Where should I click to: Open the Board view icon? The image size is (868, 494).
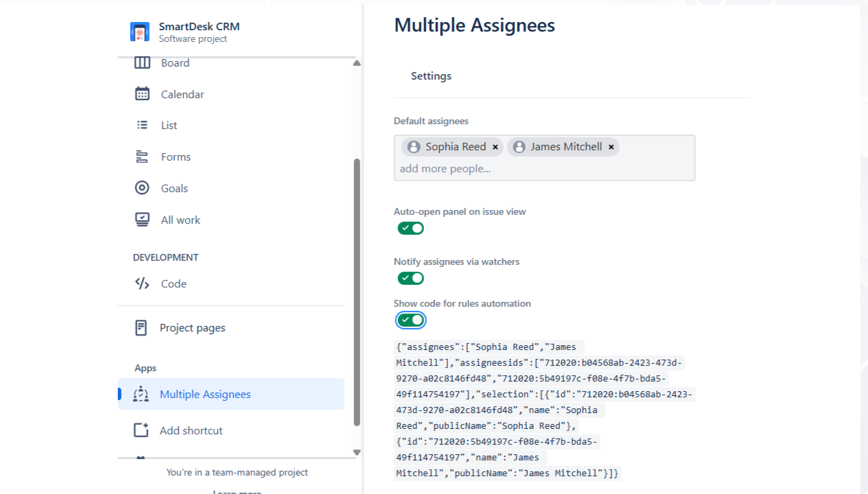(x=142, y=63)
